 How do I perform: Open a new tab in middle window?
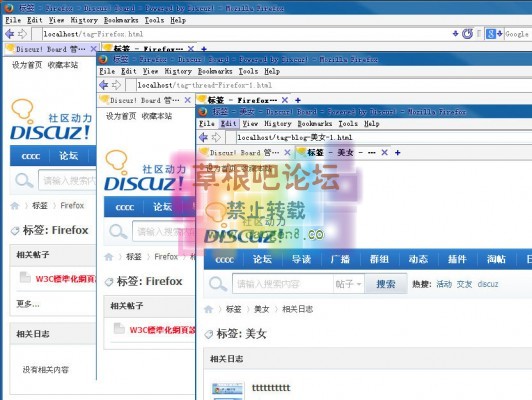click(298, 100)
